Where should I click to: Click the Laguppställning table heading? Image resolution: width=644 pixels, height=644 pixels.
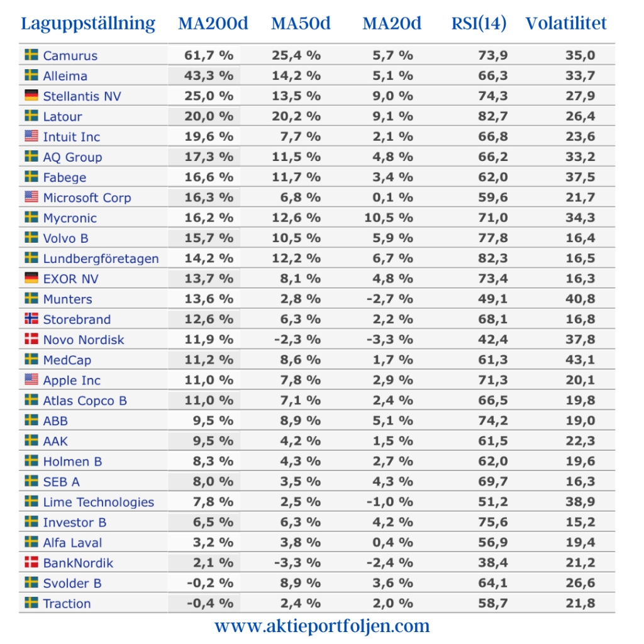pos(88,24)
